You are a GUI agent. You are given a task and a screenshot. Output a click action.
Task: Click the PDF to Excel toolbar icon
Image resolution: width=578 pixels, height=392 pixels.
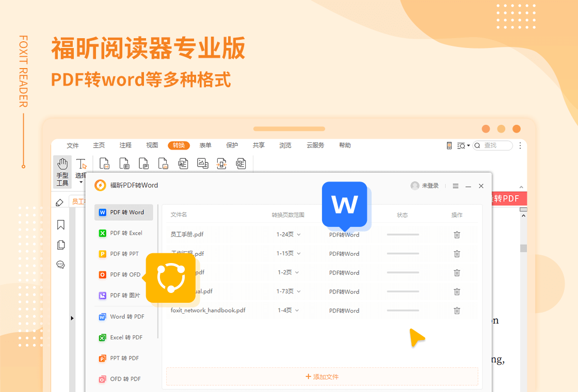click(x=124, y=164)
